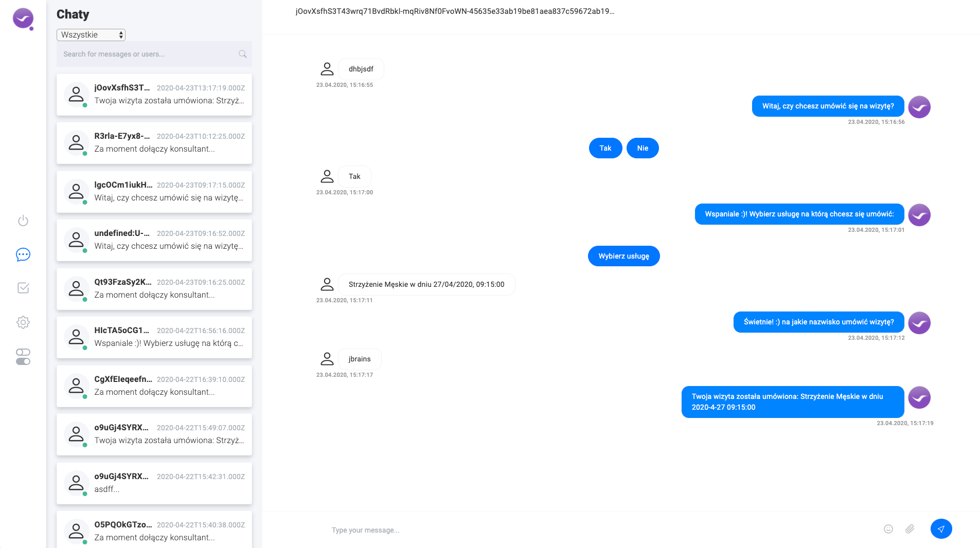
Task: Click the Wybierz usługę button
Action: 623,256
